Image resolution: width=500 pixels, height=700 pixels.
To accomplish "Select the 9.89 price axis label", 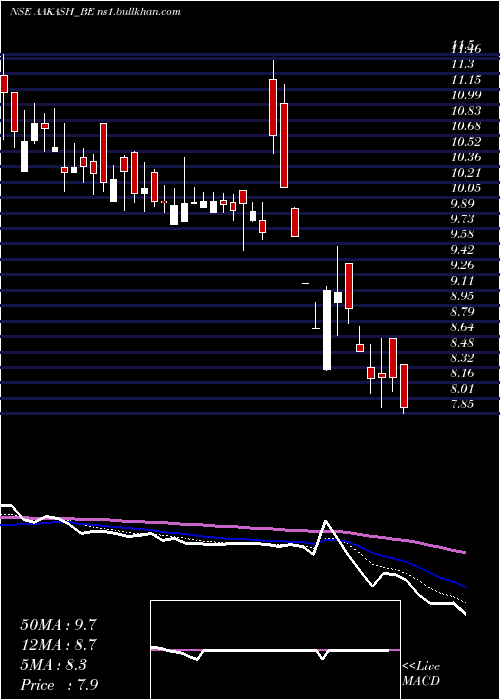I will coord(464,204).
